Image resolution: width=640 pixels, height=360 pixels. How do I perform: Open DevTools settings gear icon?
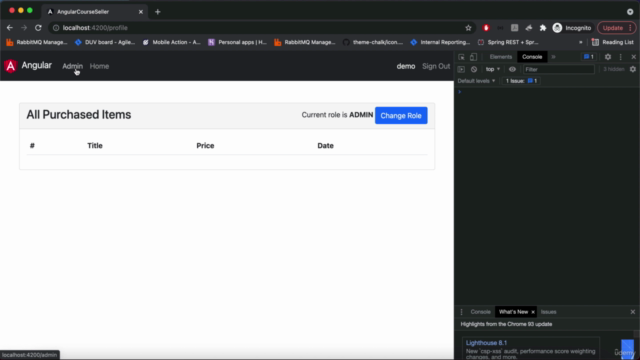click(x=608, y=57)
